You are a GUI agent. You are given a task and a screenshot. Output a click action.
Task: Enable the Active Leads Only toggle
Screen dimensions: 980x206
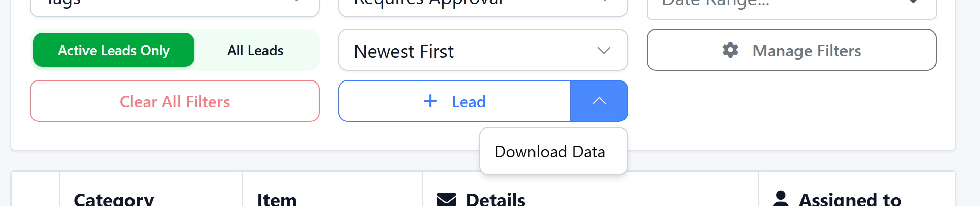coord(114,50)
